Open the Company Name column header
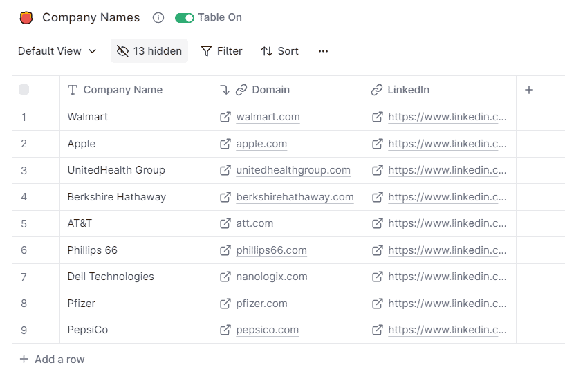This screenshot has height=392, width=565. [x=122, y=90]
